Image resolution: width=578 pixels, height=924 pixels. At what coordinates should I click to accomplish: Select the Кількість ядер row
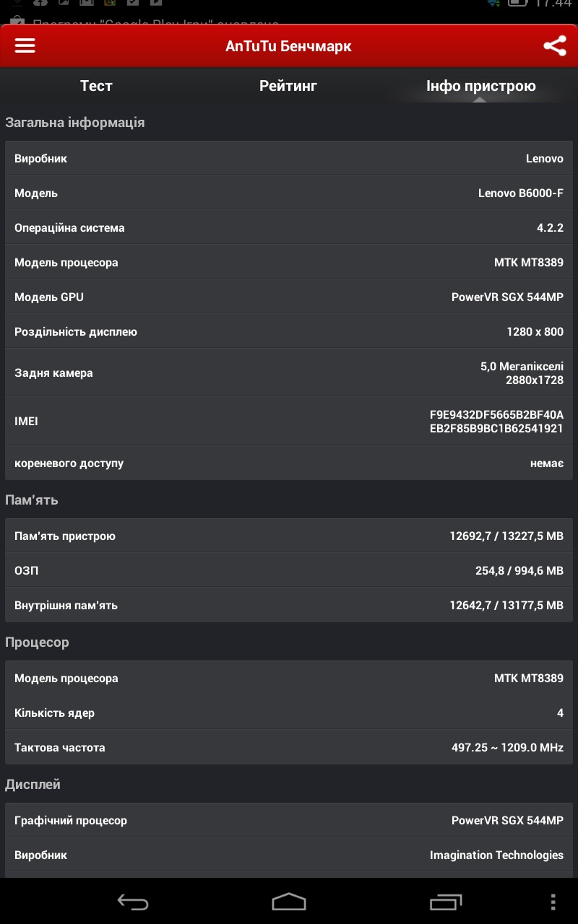(289, 713)
